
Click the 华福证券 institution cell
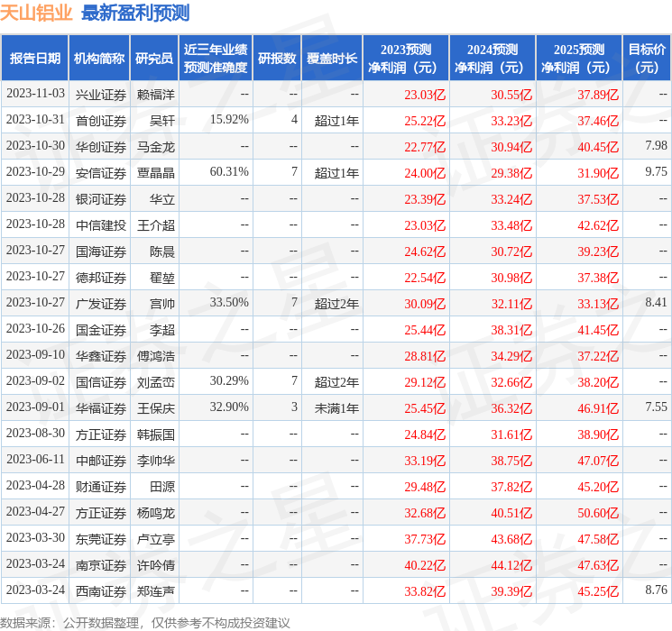click(101, 408)
